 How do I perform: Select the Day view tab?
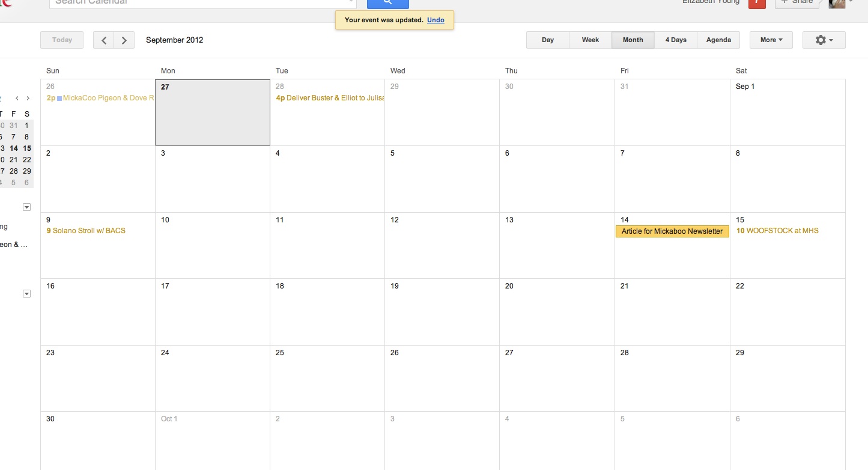(x=547, y=40)
